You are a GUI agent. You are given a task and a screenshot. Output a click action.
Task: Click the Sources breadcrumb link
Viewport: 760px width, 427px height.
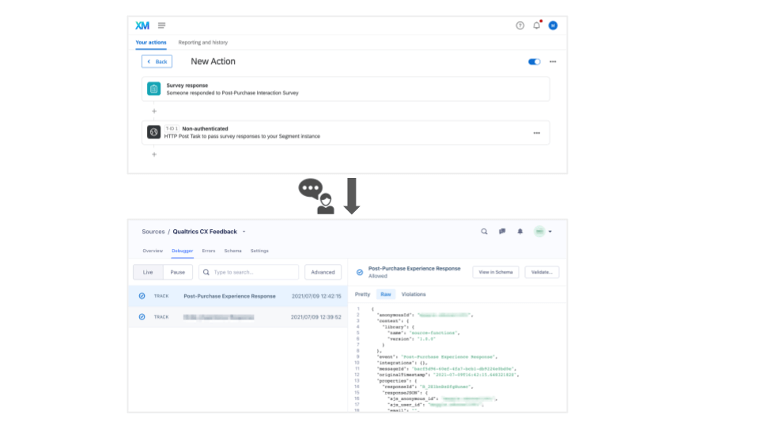click(153, 232)
